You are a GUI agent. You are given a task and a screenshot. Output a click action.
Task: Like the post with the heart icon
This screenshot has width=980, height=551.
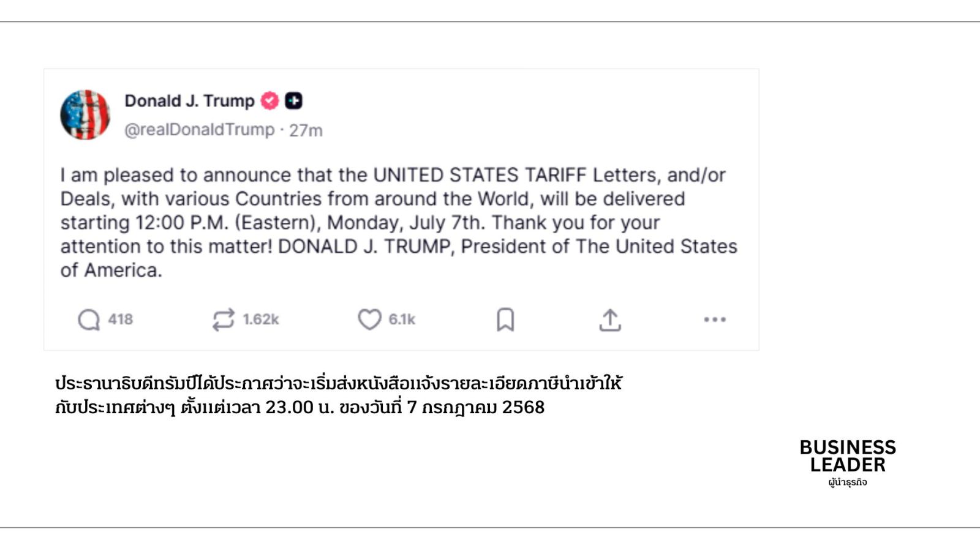point(369,320)
